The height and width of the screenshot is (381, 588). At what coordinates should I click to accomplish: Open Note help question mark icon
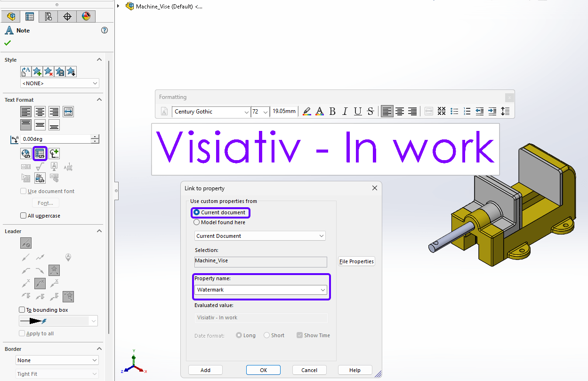105,30
